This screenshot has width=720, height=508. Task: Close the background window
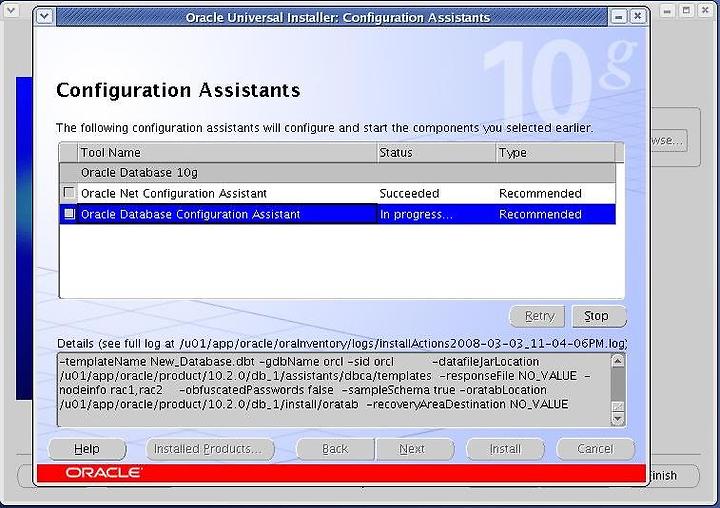click(x=706, y=10)
